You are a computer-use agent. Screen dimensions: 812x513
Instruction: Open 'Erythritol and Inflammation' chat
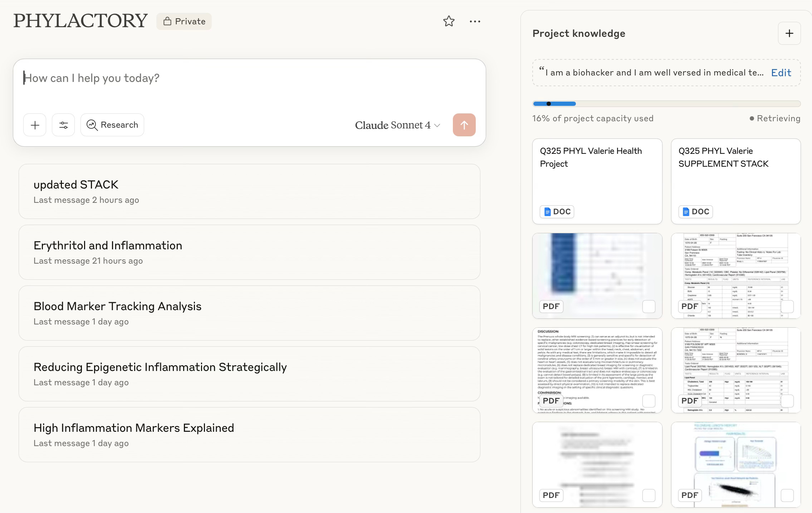point(249,252)
